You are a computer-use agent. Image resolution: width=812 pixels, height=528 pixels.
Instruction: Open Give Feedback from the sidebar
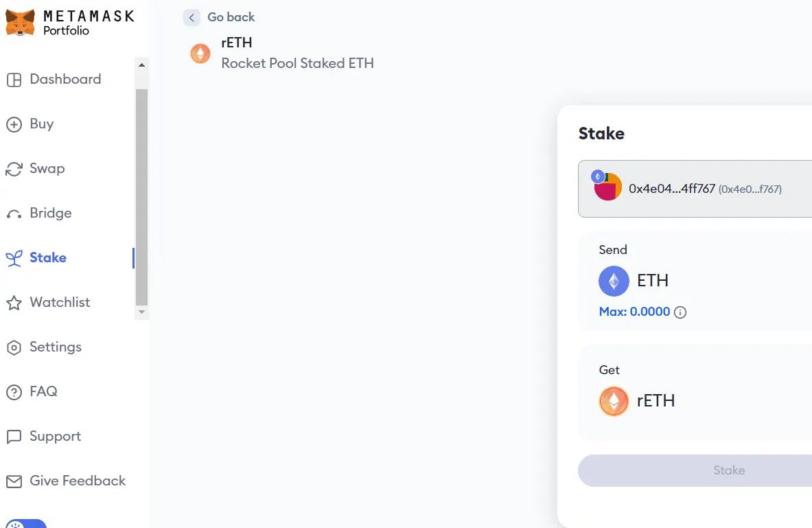[78, 481]
